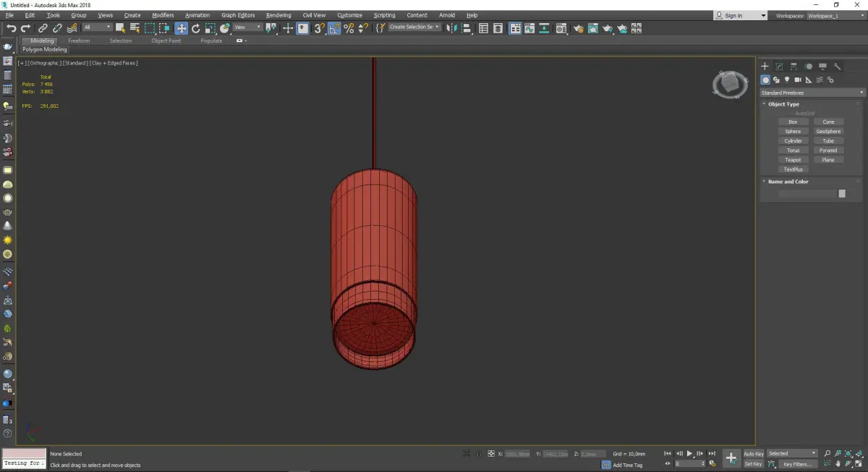Toggle the Spinner Snap button
The image size is (868, 472).
tap(362, 28)
